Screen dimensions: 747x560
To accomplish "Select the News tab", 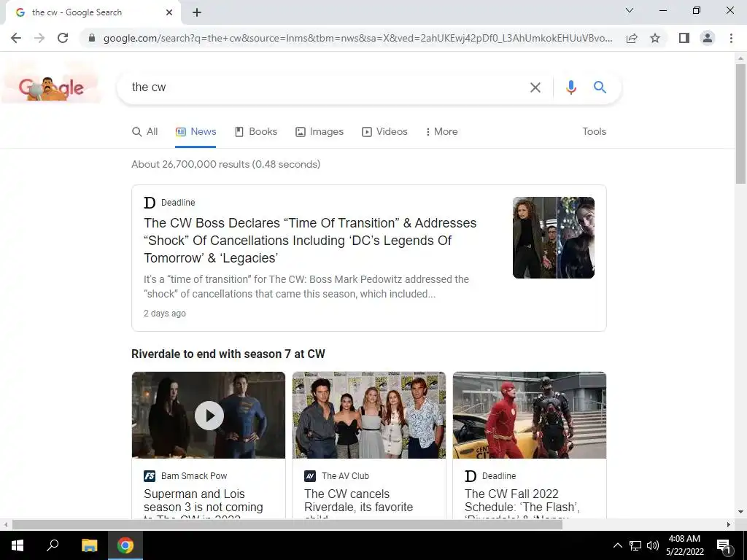I will coord(196,132).
